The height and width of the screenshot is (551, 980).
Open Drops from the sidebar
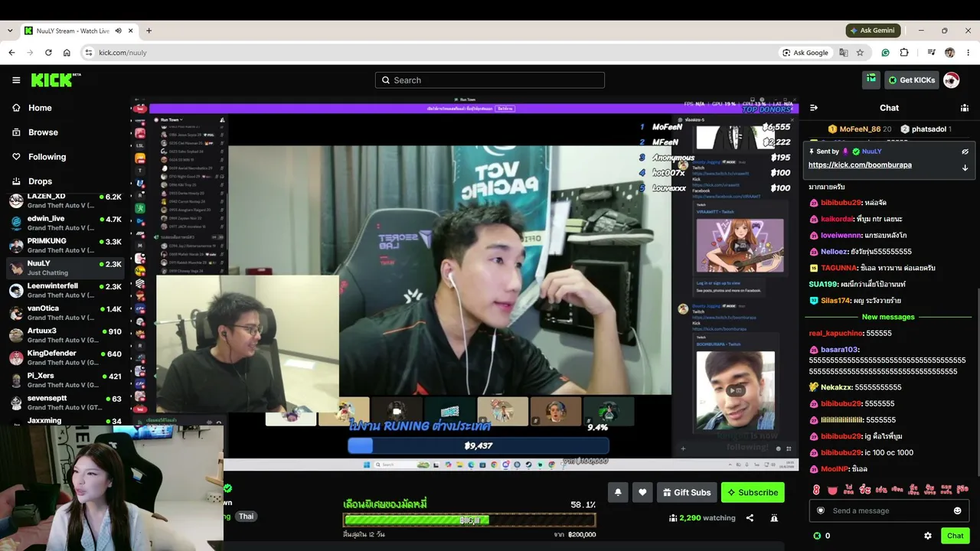pyautogui.click(x=40, y=181)
